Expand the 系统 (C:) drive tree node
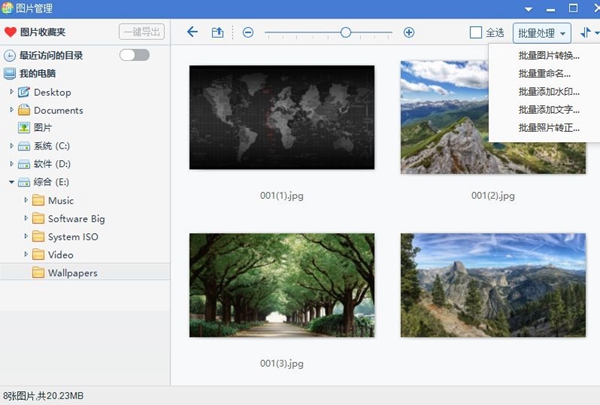 point(11,146)
